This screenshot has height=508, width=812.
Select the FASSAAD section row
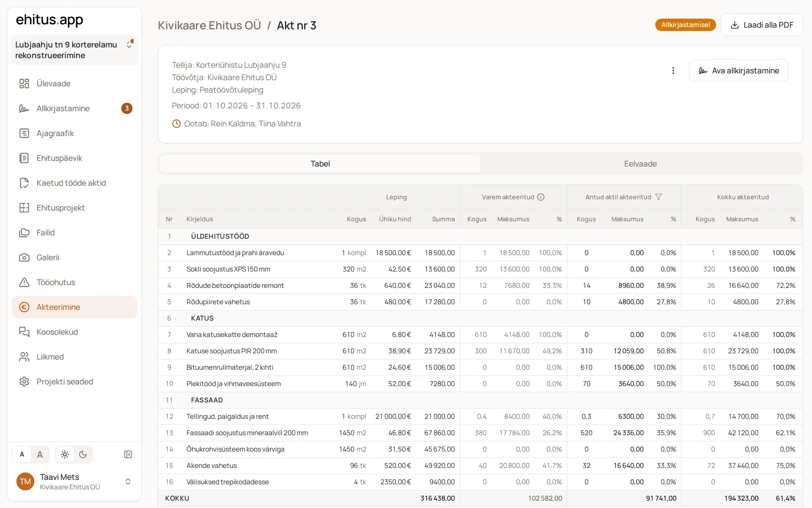(x=480, y=400)
